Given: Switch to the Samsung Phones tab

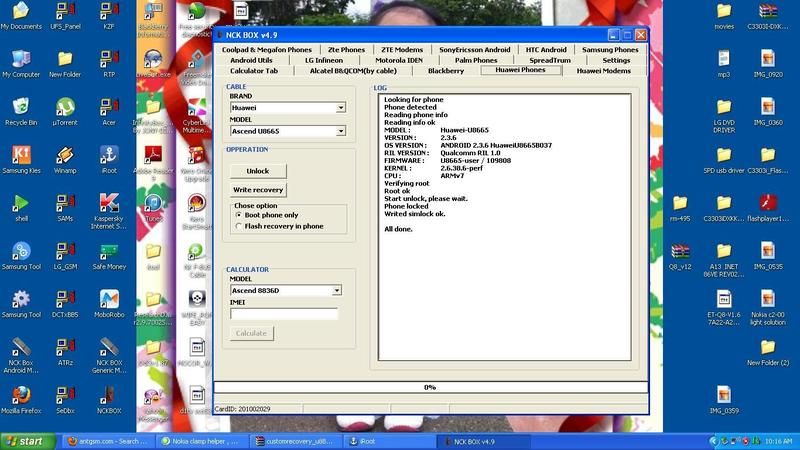Looking at the screenshot, I should click(610, 49).
